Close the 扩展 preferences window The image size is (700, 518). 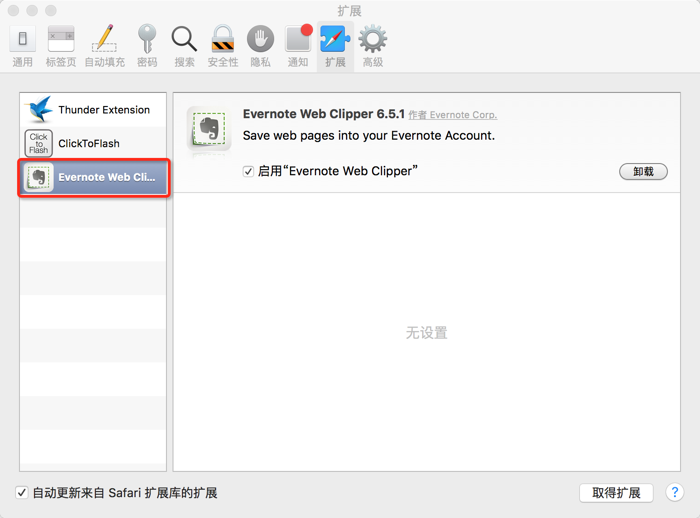[13, 10]
